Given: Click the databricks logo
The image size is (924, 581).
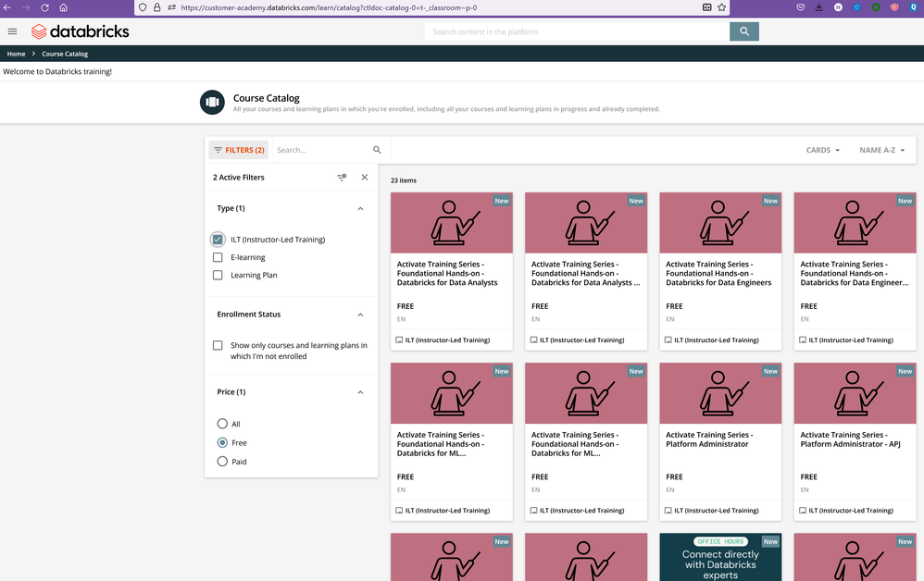Looking at the screenshot, I should tap(80, 31).
